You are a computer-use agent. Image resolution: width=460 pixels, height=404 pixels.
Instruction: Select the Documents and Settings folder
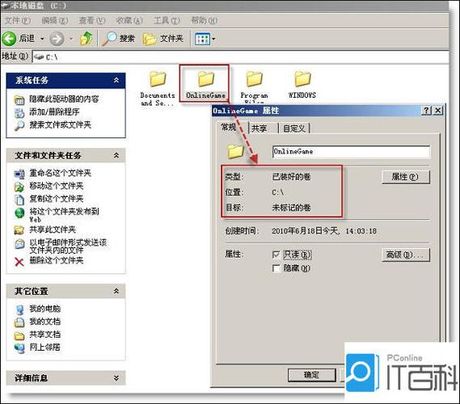tap(157, 89)
